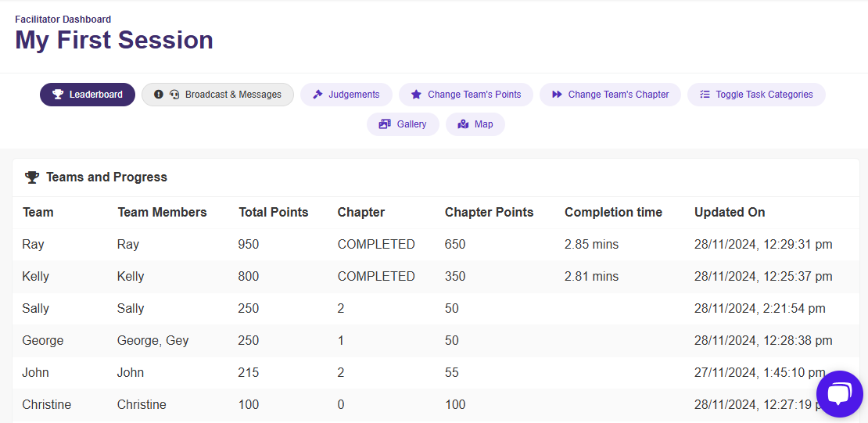Click the Total Points column header
Image resolution: width=868 pixels, height=423 pixels.
[x=274, y=212]
